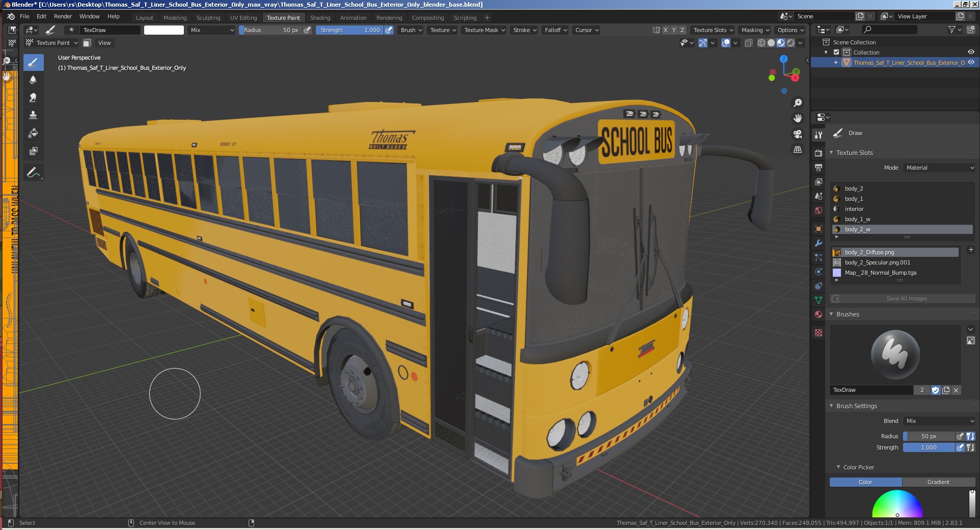Hide Collection with its eye icon
Image resolution: width=980 pixels, height=530 pixels.
pyautogui.click(x=971, y=52)
